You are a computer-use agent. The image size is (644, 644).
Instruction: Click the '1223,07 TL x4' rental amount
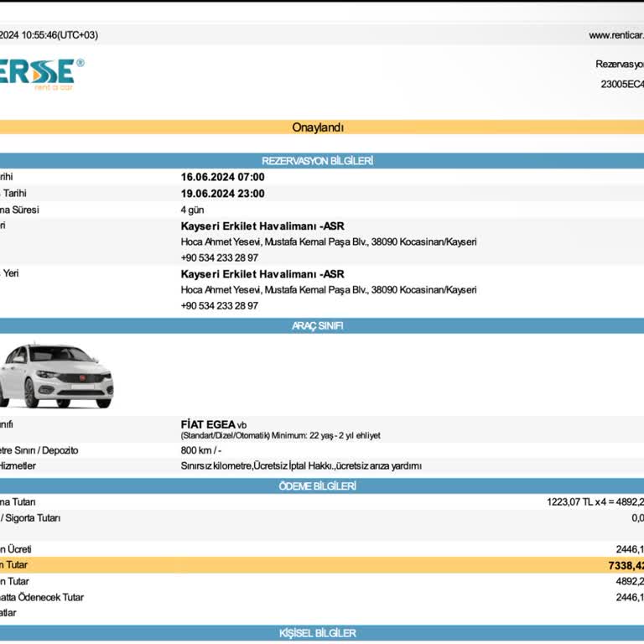[595, 502]
